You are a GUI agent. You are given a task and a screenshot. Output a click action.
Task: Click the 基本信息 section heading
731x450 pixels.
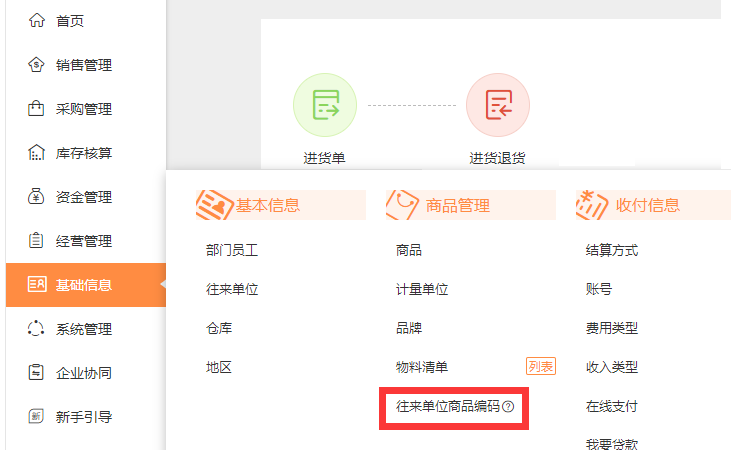pyautogui.click(x=268, y=205)
